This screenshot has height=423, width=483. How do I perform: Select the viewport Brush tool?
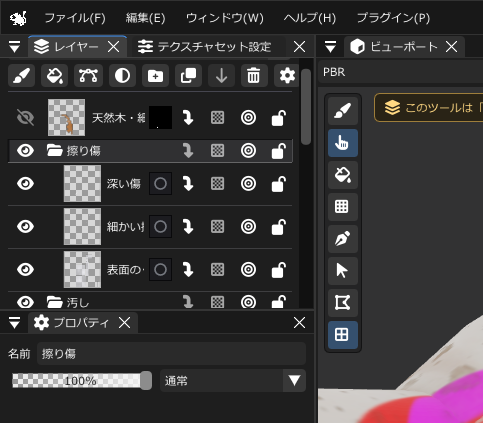point(343,111)
